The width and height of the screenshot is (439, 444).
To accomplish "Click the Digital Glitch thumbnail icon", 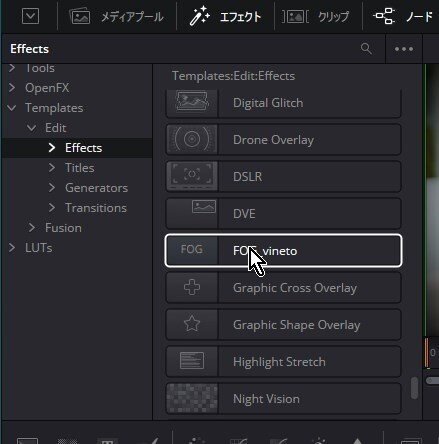I will coord(192,101).
